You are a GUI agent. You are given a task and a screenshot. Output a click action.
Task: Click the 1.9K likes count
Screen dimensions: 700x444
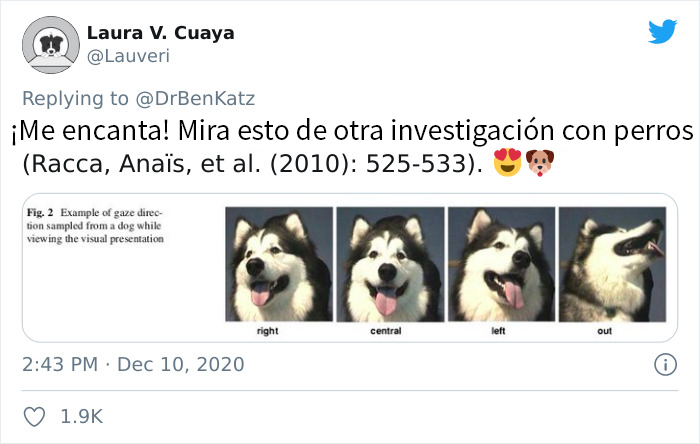tap(81, 417)
